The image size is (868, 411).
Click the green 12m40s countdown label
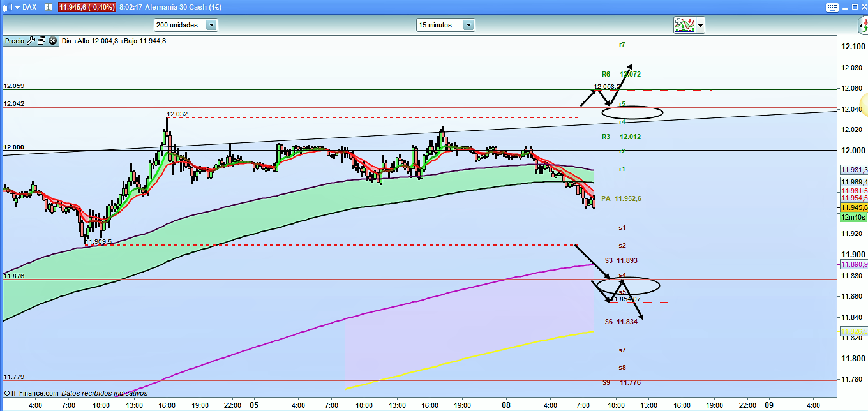(853, 217)
